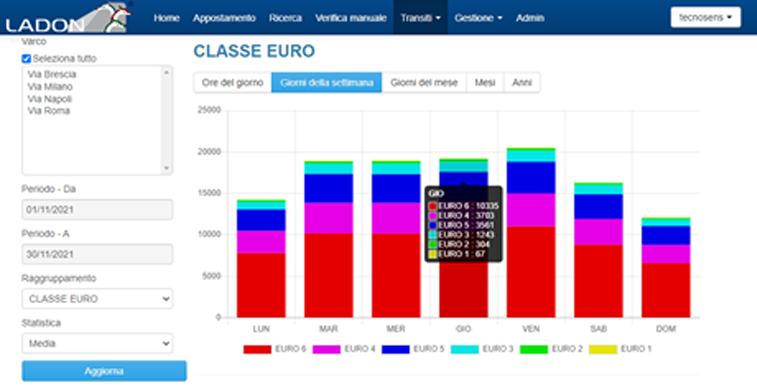Open the Transiti menu
Image resolution: width=757 pixels, height=388 pixels.
421,18
